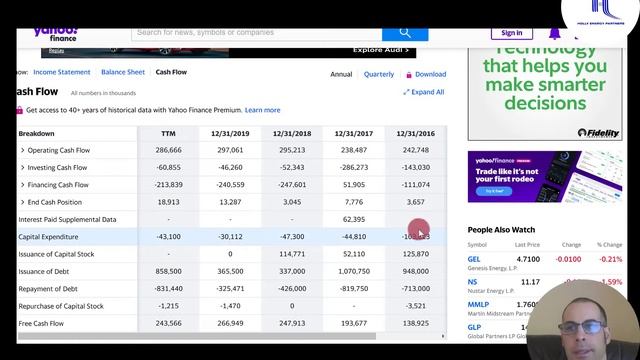Click the Issuance of Debt row label
This screenshot has height=360, width=640.
click(44, 271)
